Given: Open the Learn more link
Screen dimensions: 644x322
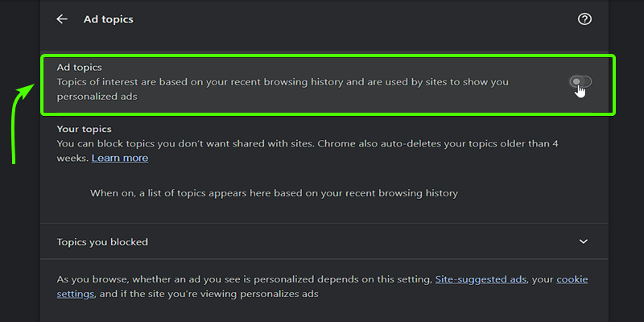Looking at the screenshot, I should click(120, 158).
